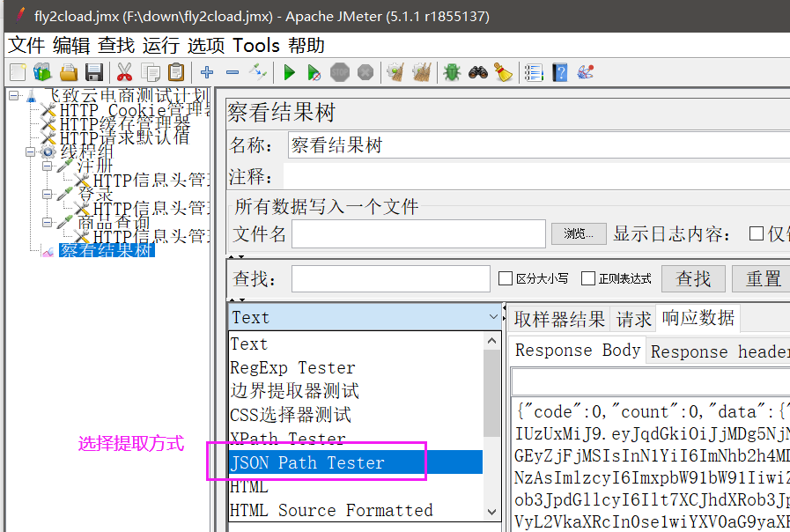This screenshot has height=532, width=790.
Task: Open JMeter help with question mark icon
Action: pos(560,72)
